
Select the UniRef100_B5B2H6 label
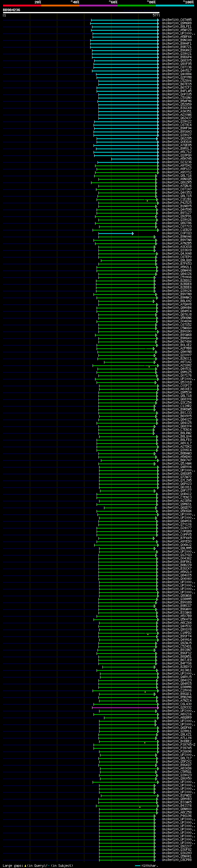coord(177,697)
